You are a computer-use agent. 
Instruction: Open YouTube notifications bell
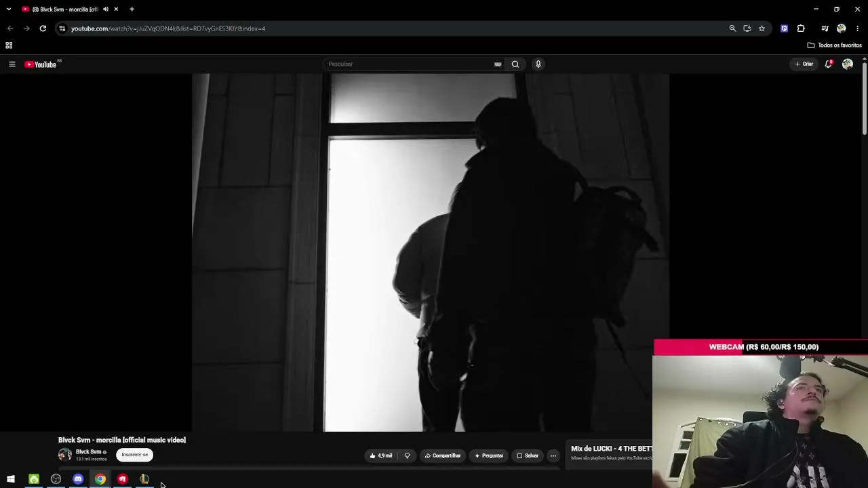[828, 64]
